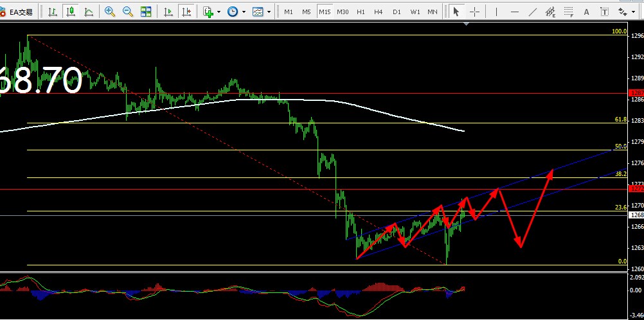Select the H4 timeframe
This screenshot has height=320, width=644.
[379, 12]
